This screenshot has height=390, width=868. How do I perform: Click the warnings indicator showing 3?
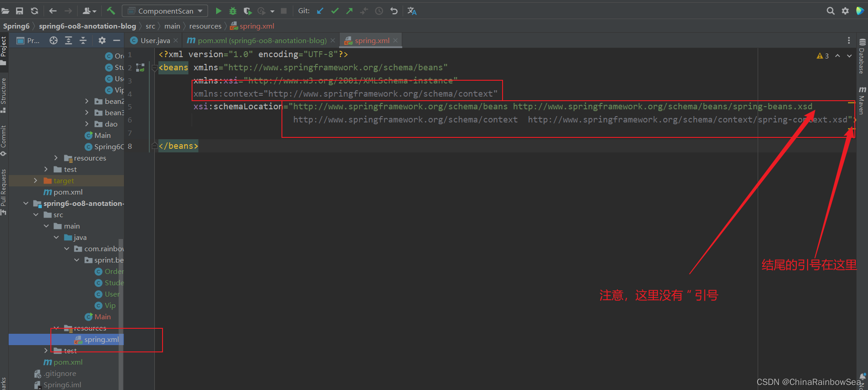(x=823, y=56)
